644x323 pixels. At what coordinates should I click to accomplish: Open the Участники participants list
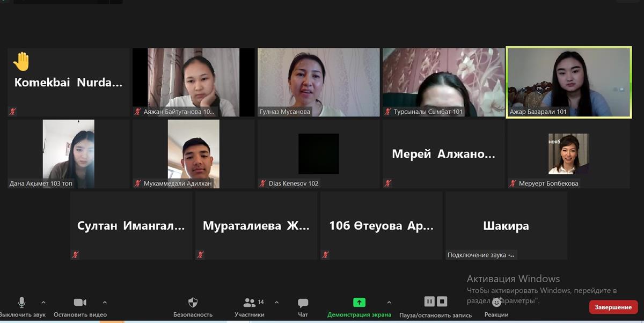click(250, 303)
